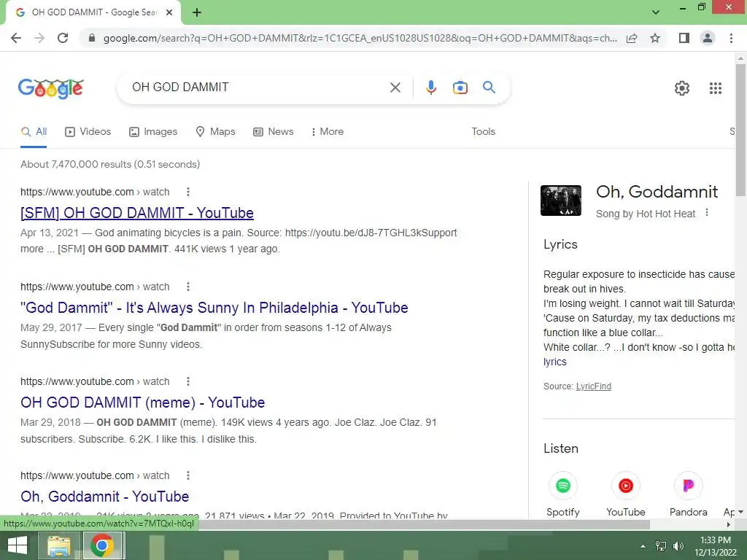Switch to the News tab
Viewport: 747px width, 560px height.
[x=273, y=131]
